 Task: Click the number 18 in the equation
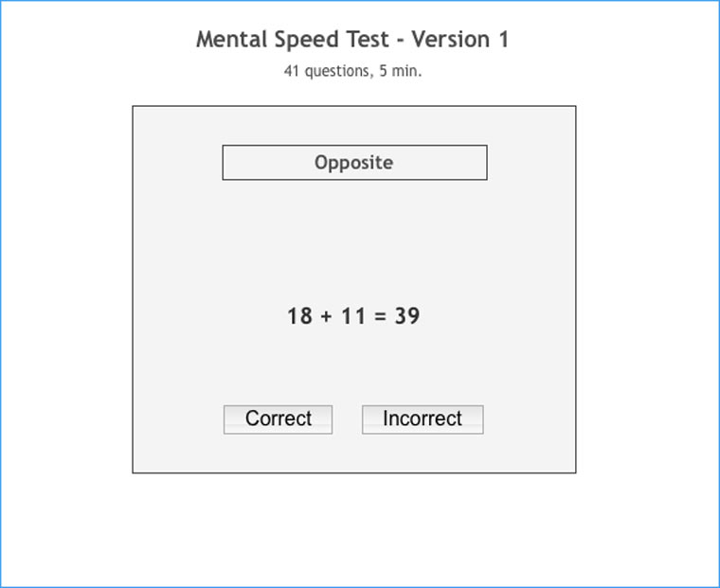(x=299, y=316)
